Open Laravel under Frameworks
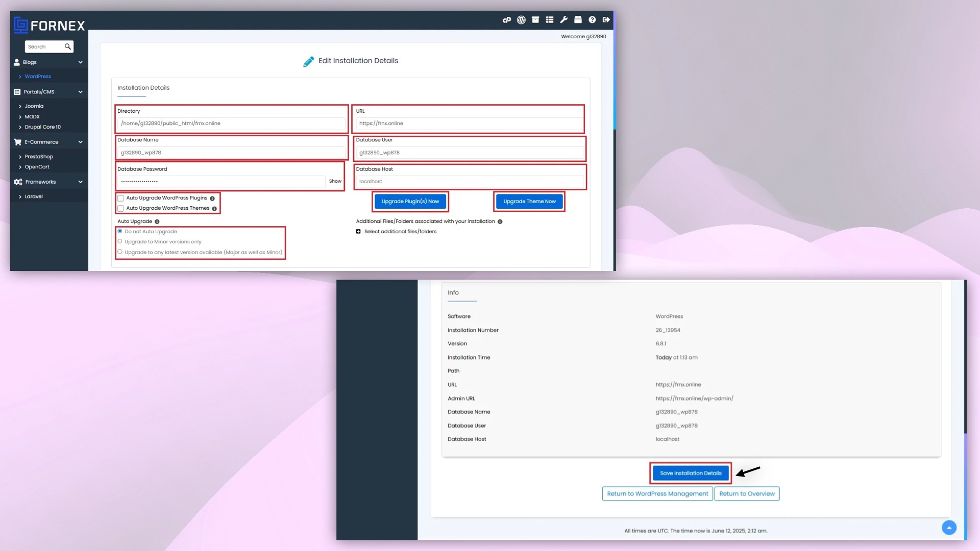980x551 pixels. coord(33,196)
